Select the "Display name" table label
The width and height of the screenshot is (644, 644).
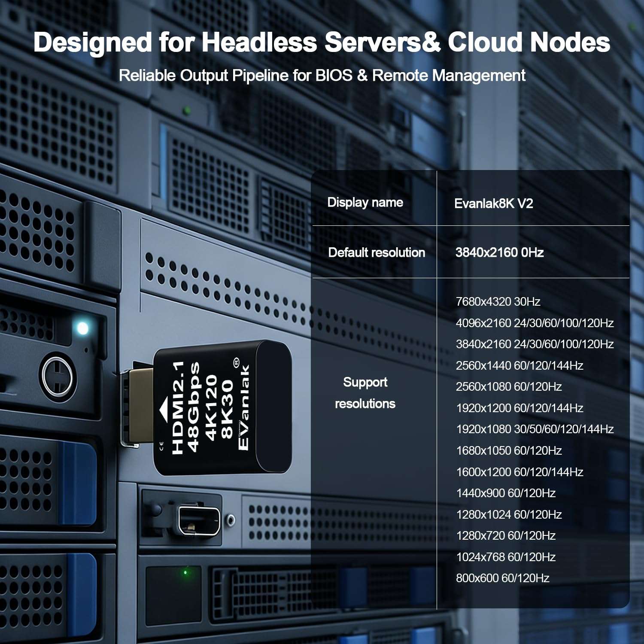[x=365, y=202]
